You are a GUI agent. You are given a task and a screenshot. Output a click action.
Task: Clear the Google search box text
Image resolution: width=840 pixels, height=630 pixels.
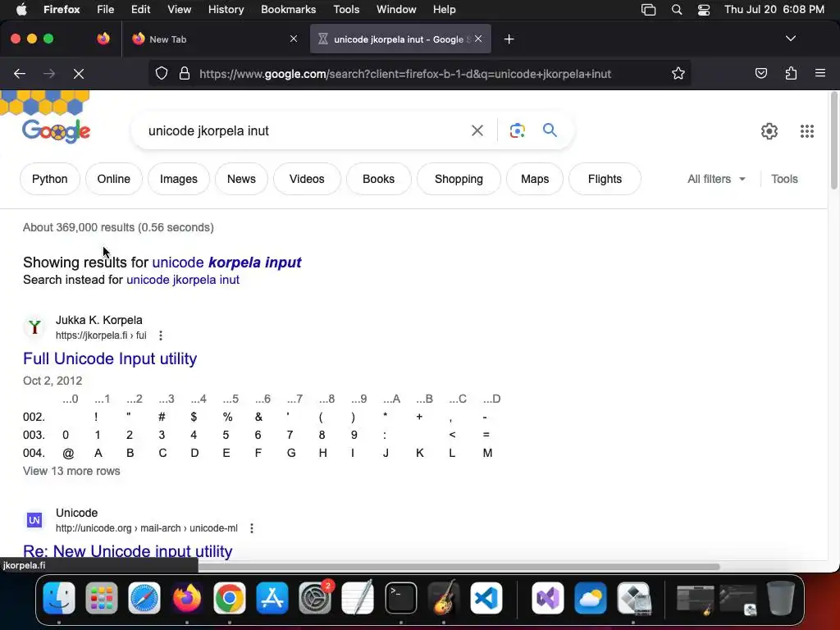click(477, 130)
